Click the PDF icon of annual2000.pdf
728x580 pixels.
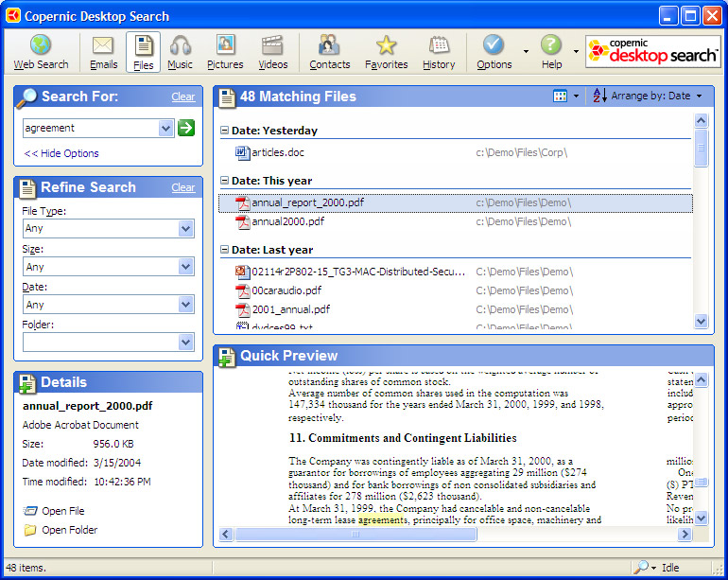click(242, 221)
